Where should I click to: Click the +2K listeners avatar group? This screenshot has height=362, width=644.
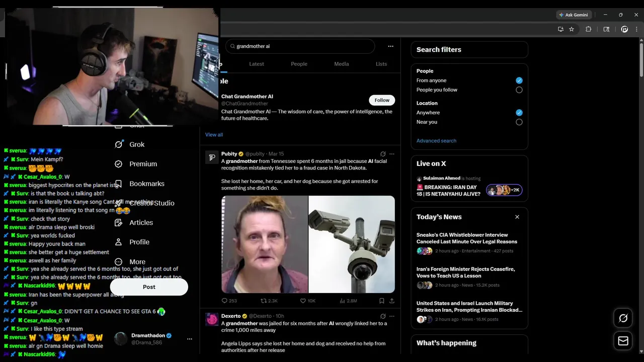pos(504,190)
